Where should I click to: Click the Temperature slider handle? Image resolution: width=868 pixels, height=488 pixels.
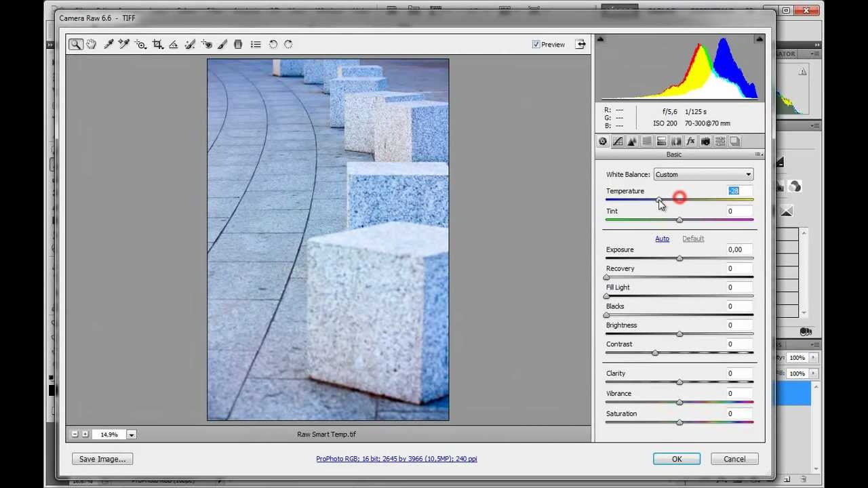[659, 201]
